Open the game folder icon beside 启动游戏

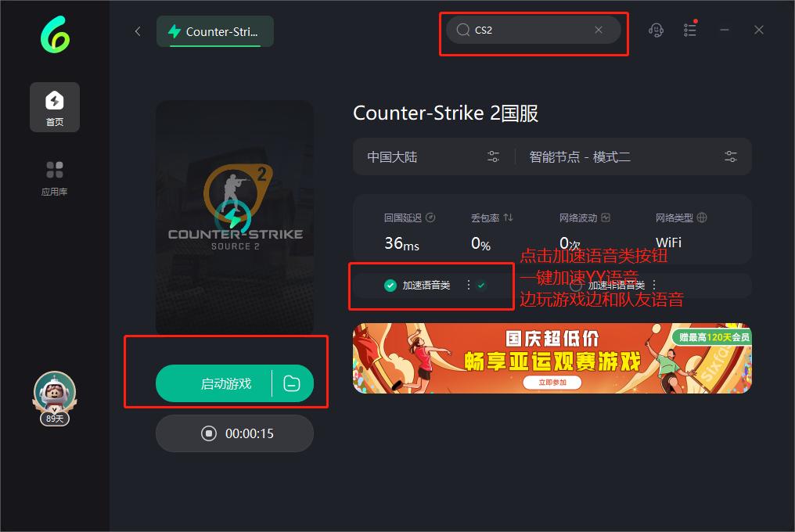pyautogui.click(x=292, y=383)
